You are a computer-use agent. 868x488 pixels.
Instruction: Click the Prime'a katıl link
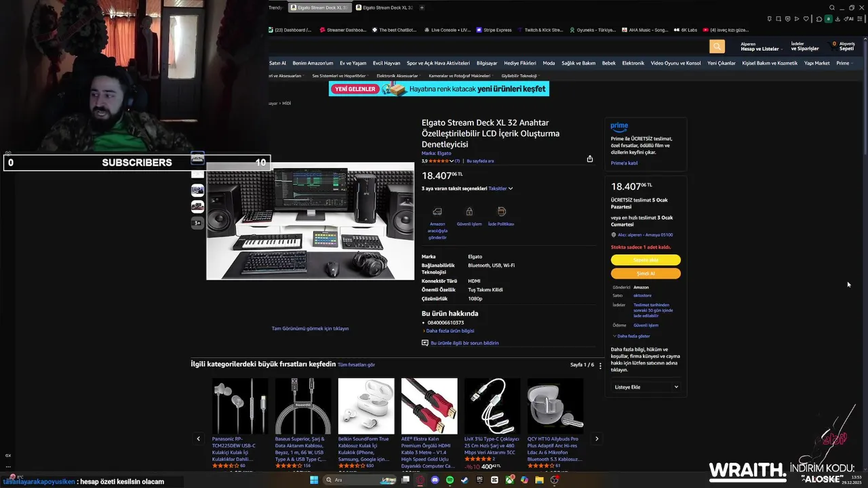(x=624, y=163)
